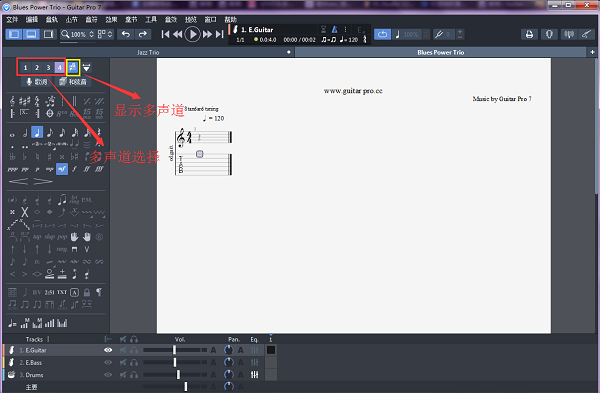This screenshot has height=393, width=600.
Task: Apply the slap technique
Action: [x=50, y=237]
